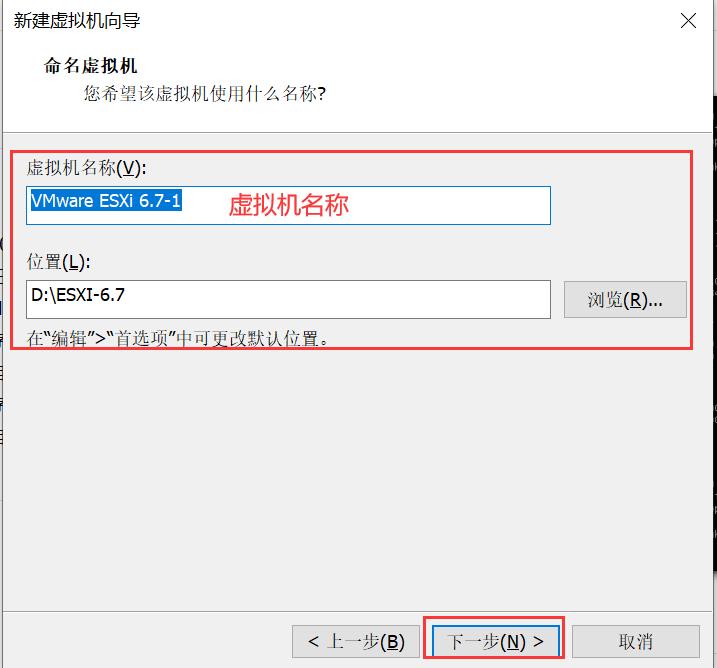Return via 上一步(B) back button
This screenshot has height=668, width=717.
click(x=356, y=641)
